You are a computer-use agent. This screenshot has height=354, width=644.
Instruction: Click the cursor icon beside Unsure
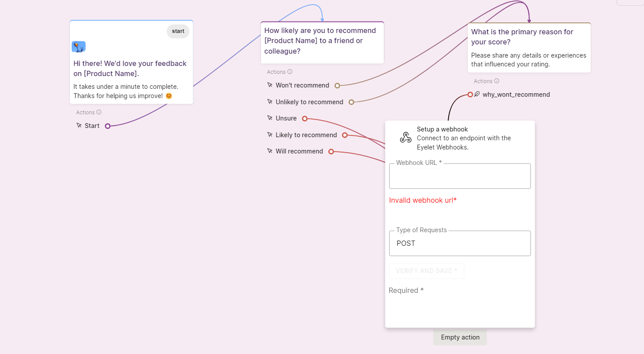pos(270,118)
